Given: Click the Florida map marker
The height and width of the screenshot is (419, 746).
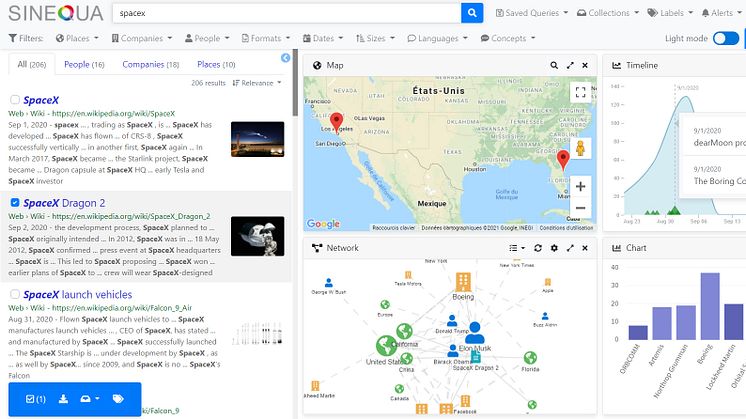Looking at the screenshot, I should [x=563, y=160].
